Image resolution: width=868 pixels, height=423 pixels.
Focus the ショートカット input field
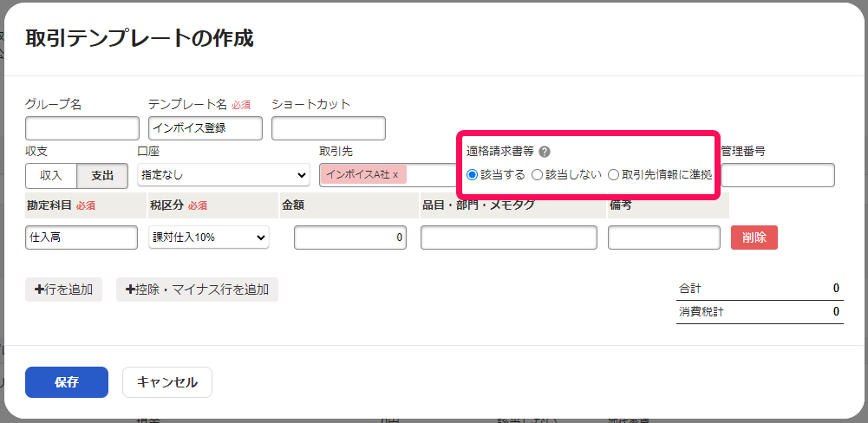pyautogui.click(x=329, y=128)
